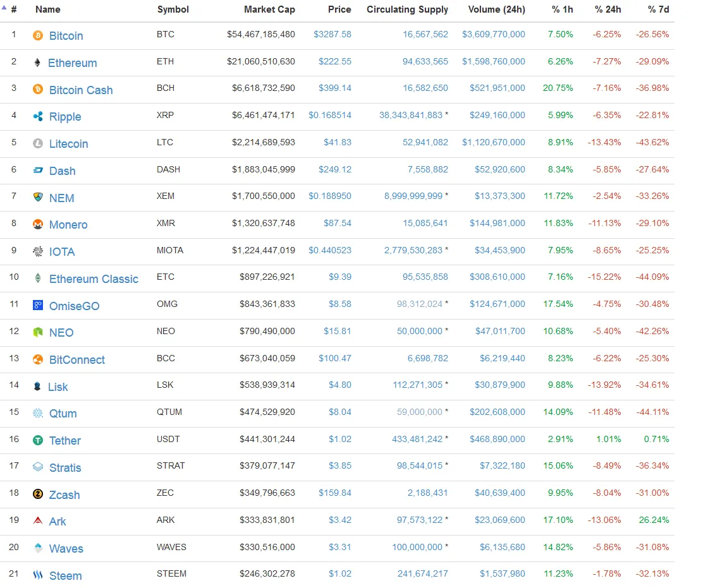Click the Tether green logo icon
This screenshot has height=588, width=713.
pos(38,440)
